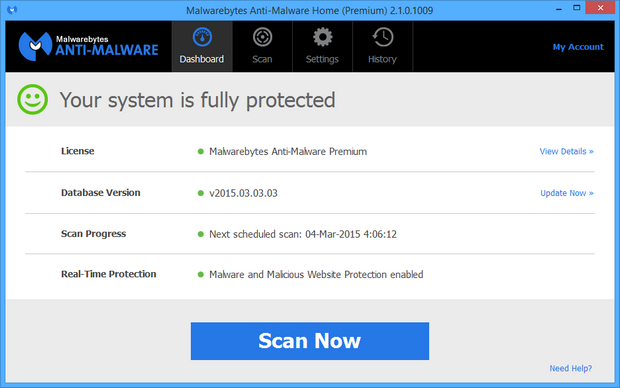This screenshot has width=620, height=388.
Task: Click the Malwarebytes Anti-Malware logo
Action: point(89,46)
